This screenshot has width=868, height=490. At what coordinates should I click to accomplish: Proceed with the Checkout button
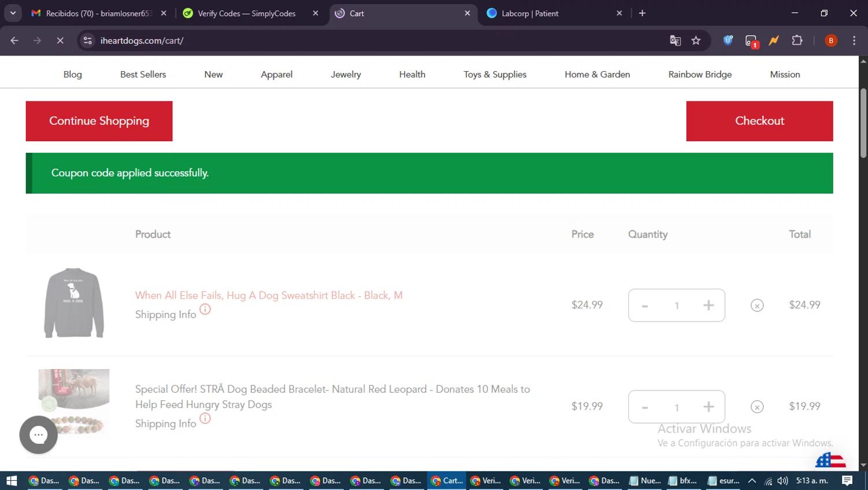(760, 121)
